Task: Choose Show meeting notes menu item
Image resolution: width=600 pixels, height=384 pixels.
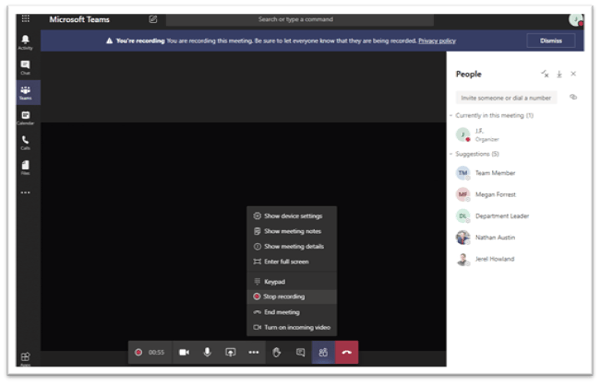Action: tap(292, 231)
